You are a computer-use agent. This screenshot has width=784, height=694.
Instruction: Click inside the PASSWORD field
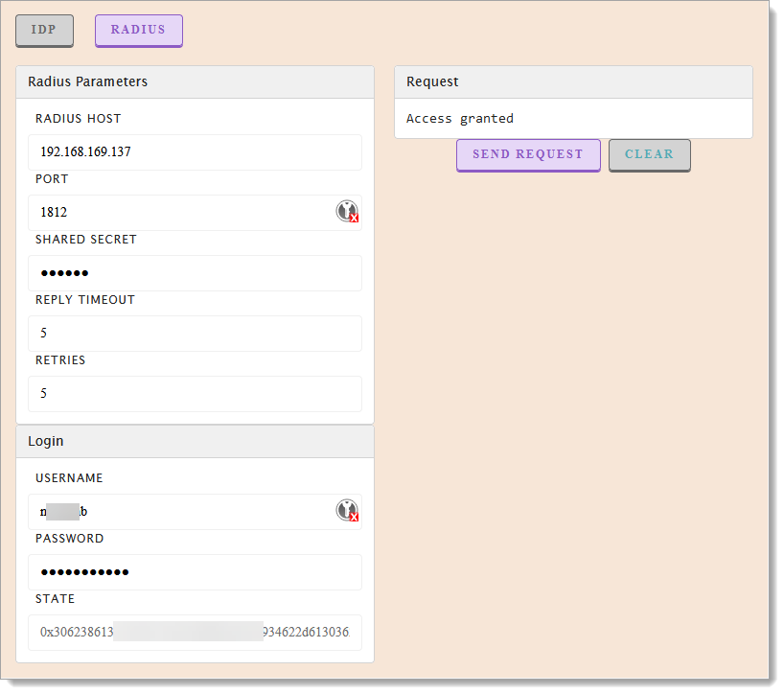click(195, 572)
